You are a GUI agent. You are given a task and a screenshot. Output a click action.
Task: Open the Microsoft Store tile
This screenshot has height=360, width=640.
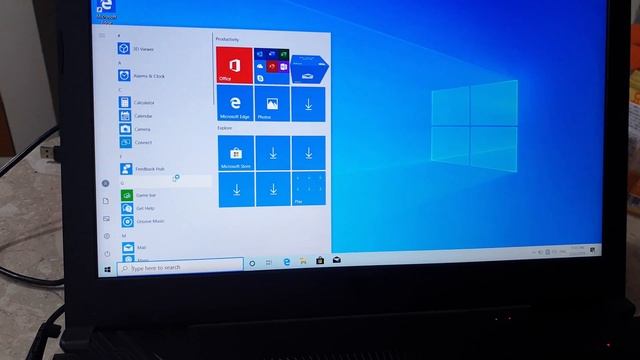(x=236, y=153)
